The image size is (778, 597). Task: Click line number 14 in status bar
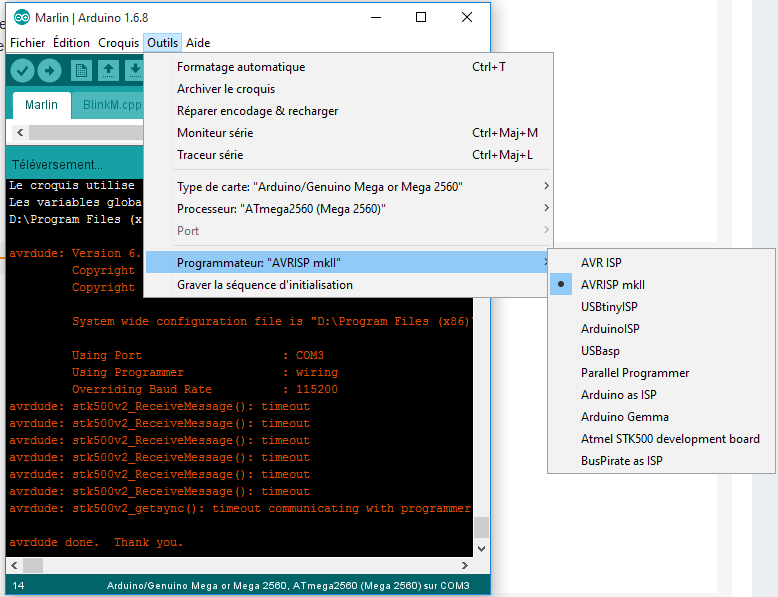[18, 586]
